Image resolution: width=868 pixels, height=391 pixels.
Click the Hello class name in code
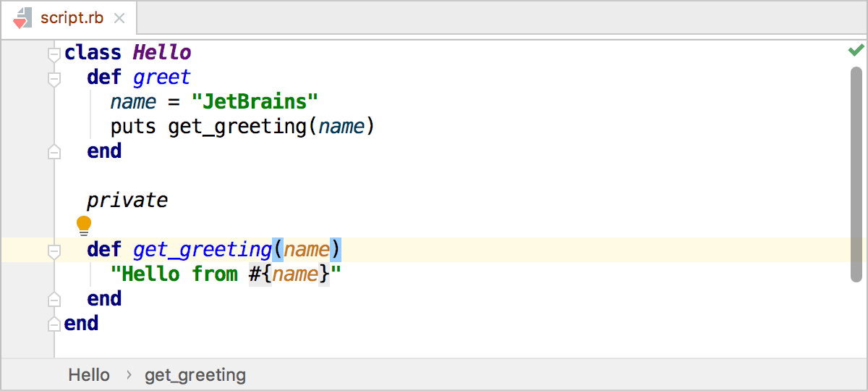[162, 53]
